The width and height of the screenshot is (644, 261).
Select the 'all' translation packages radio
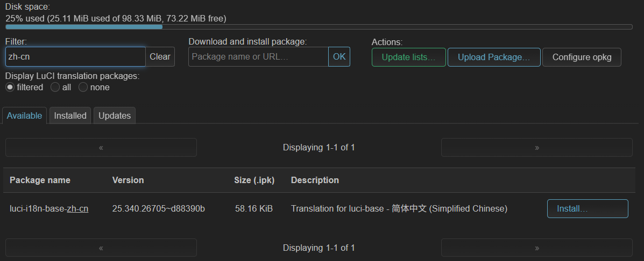click(x=55, y=87)
